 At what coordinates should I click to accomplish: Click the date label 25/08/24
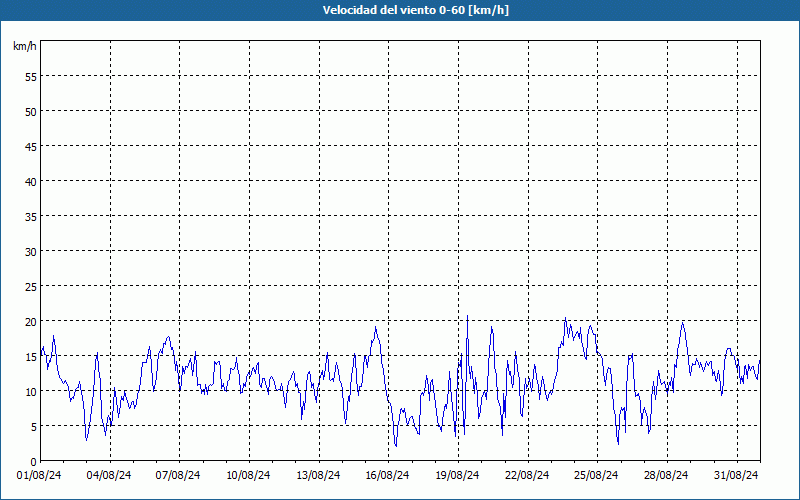596,475
